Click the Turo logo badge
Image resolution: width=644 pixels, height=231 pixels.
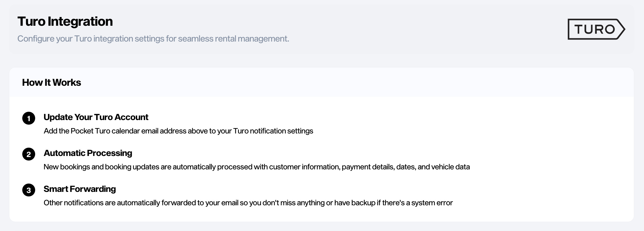click(596, 29)
